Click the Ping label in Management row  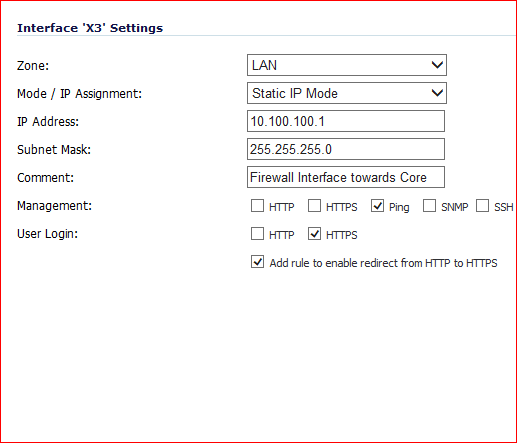(399, 207)
